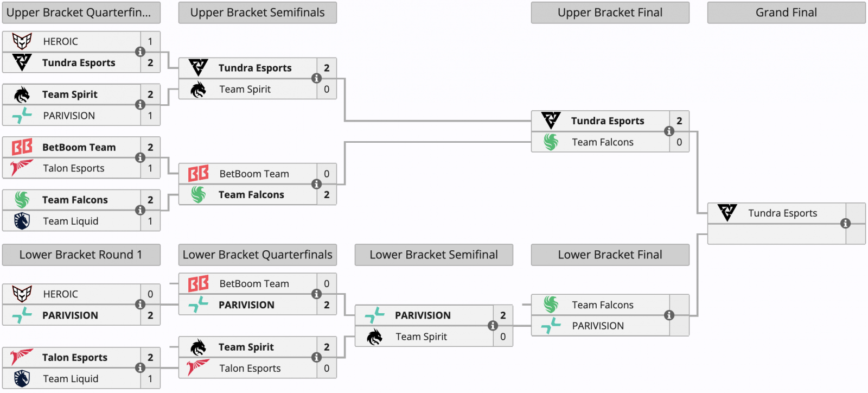Click the empty Grand Final opponent slot
The height and width of the screenshot is (393, 868).
tap(776, 234)
